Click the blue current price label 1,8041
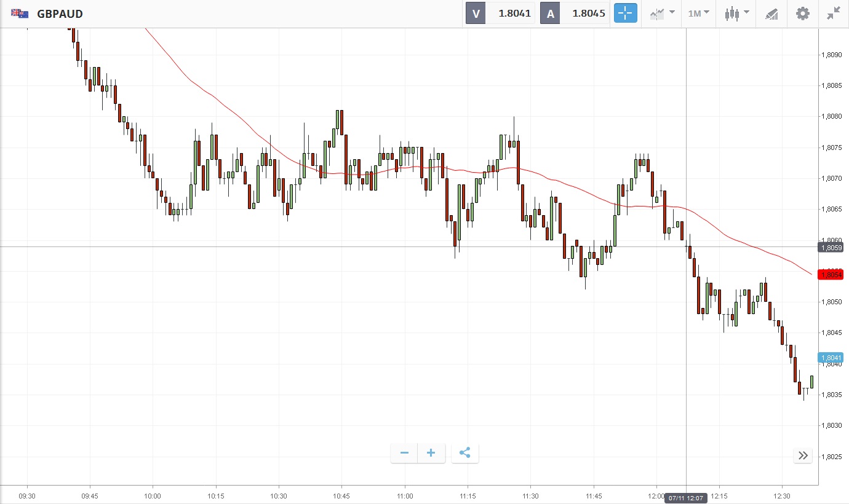The width and height of the screenshot is (849, 504). tap(830, 358)
